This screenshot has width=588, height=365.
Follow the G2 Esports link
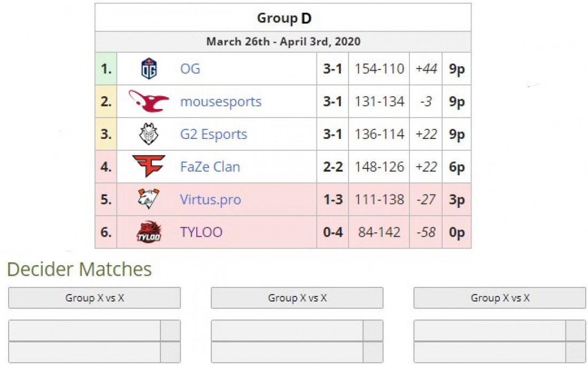click(214, 134)
